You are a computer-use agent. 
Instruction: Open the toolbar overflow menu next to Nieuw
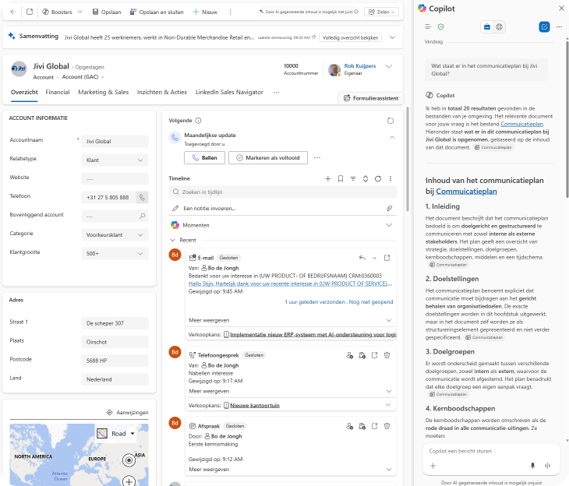point(230,12)
